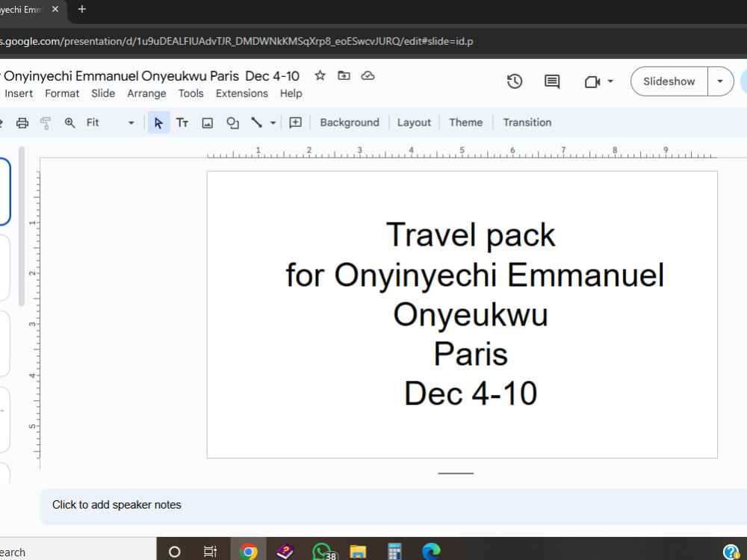Screen dimensions: 747x560
Task: Open the Tools menu
Action: click(190, 93)
